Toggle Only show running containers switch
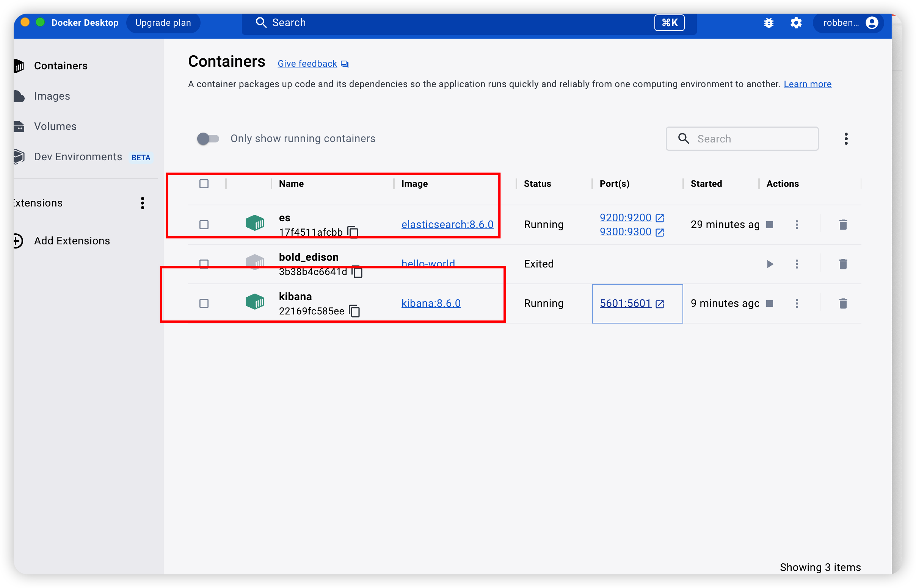This screenshot has height=588, width=916. pyautogui.click(x=208, y=139)
